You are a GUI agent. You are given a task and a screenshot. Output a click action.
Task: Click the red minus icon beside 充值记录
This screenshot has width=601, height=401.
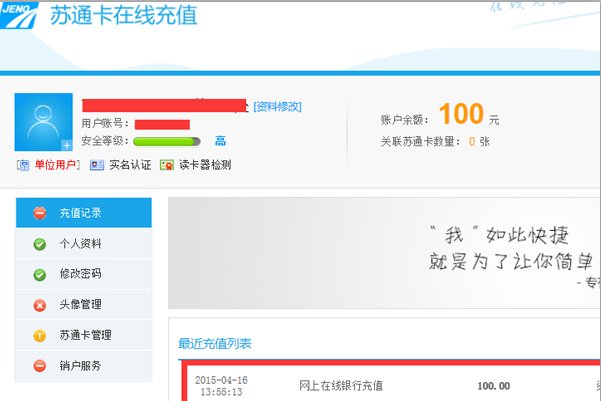pyautogui.click(x=40, y=213)
